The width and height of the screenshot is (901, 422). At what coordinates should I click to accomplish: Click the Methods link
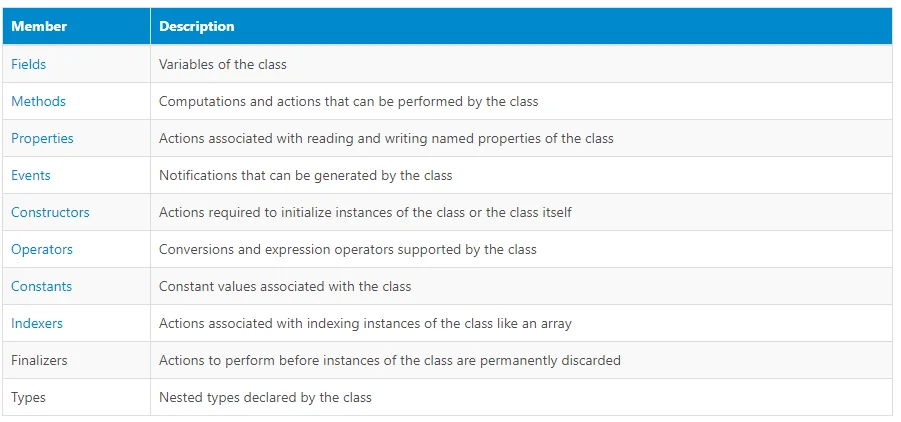[x=38, y=101]
